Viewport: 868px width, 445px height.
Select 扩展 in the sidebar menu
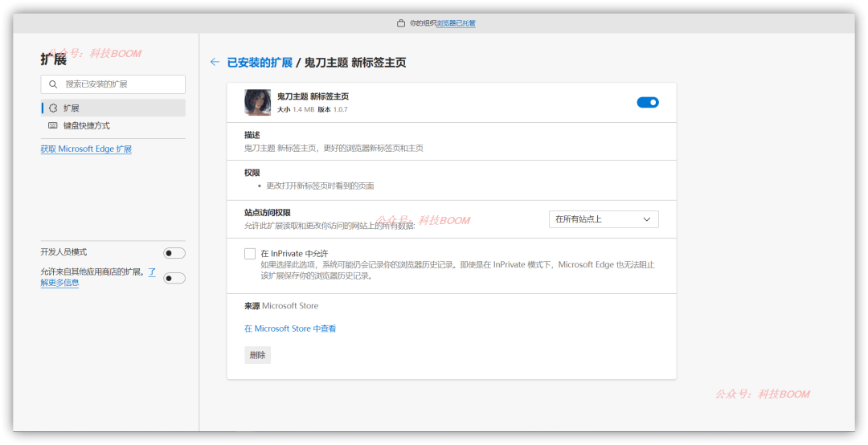pos(113,108)
